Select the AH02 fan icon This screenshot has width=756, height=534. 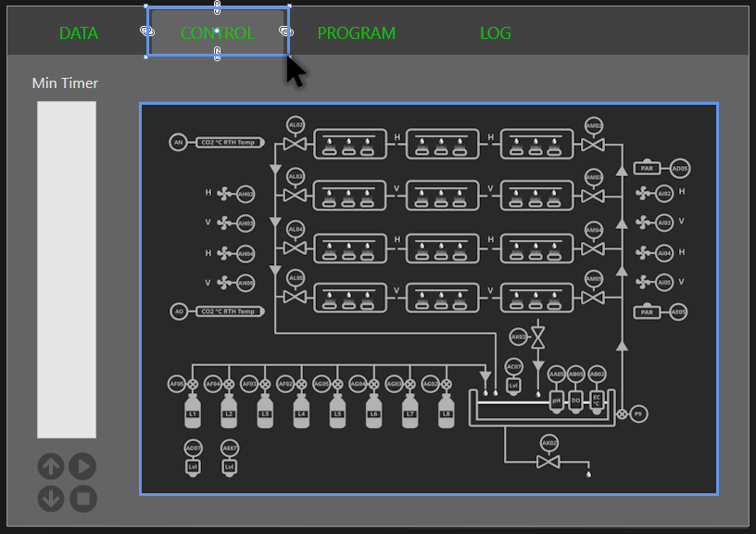tap(224, 194)
